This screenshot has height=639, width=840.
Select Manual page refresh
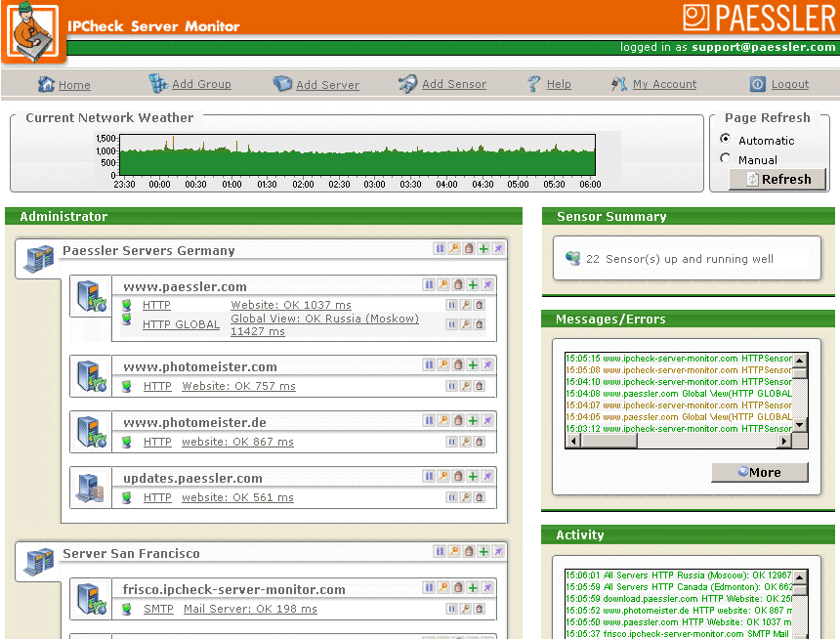click(726, 158)
